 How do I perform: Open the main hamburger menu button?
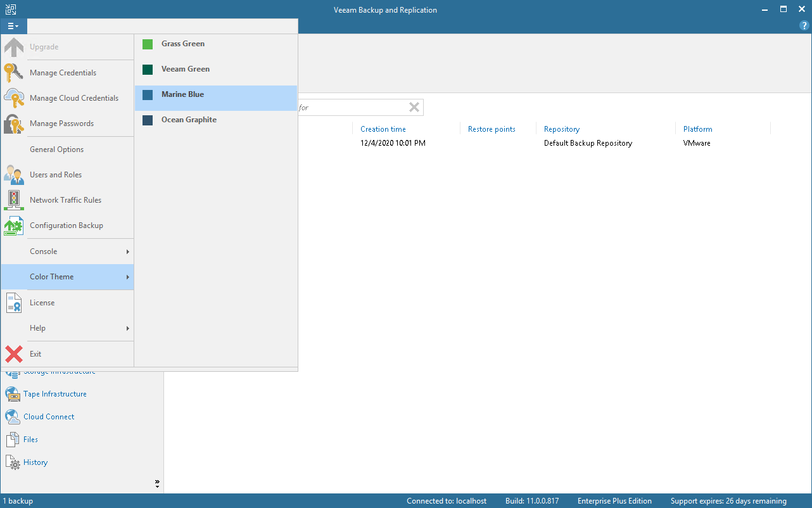click(x=13, y=26)
